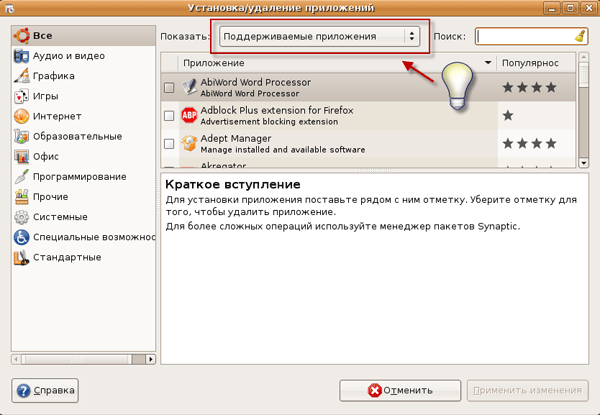Check the AbiWord Word Processor checkbox
The width and height of the screenshot is (600, 415).
tap(169, 87)
